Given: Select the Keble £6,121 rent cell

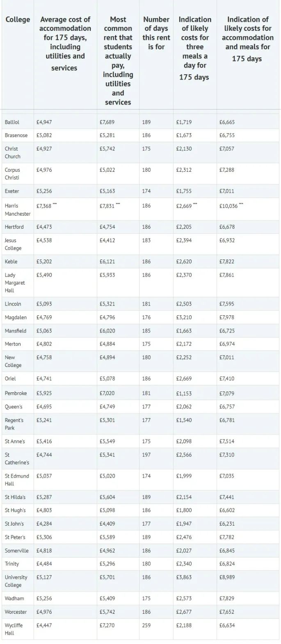Looking at the screenshot, I should tap(107, 262).
